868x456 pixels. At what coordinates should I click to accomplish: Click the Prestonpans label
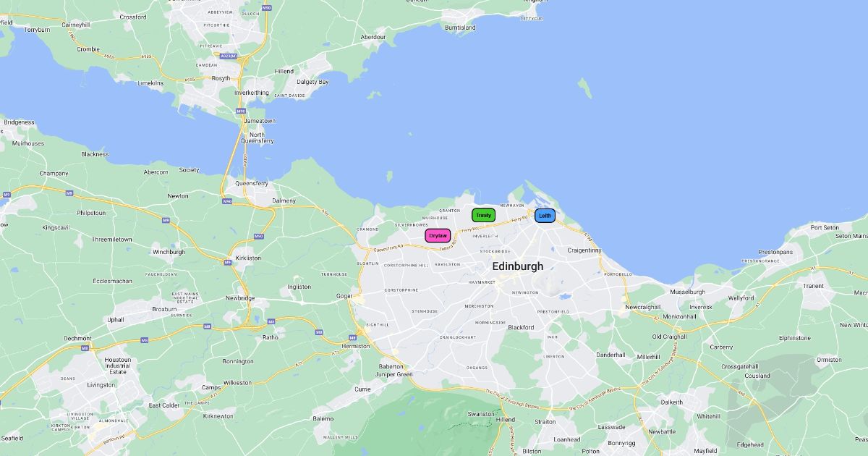(775, 252)
